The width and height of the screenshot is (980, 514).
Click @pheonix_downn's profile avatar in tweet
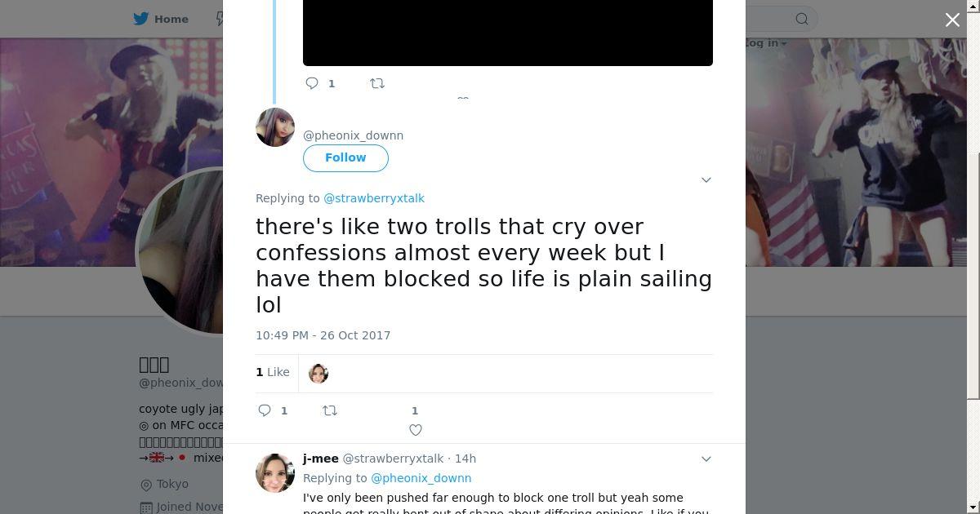[x=275, y=127]
